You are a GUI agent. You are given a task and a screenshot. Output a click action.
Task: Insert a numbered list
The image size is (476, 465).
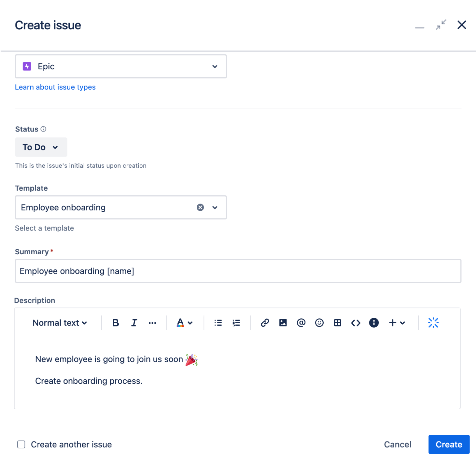pyautogui.click(x=236, y=323)
